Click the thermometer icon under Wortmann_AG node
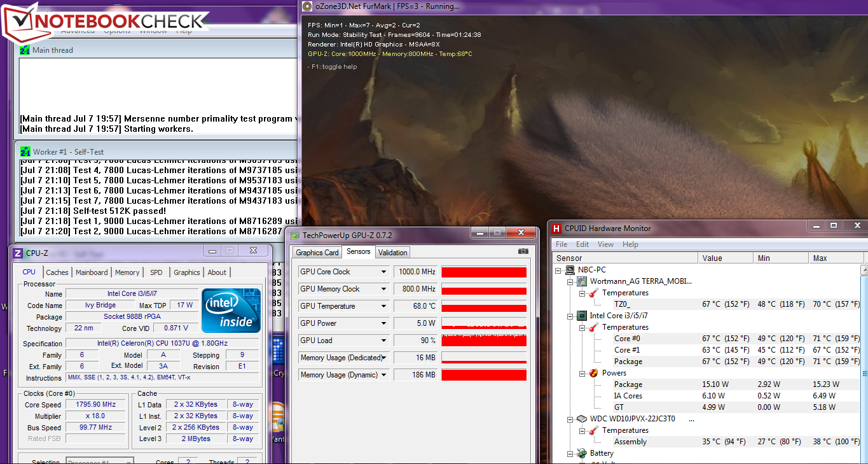The image size is (868, 464). (594, 293)
